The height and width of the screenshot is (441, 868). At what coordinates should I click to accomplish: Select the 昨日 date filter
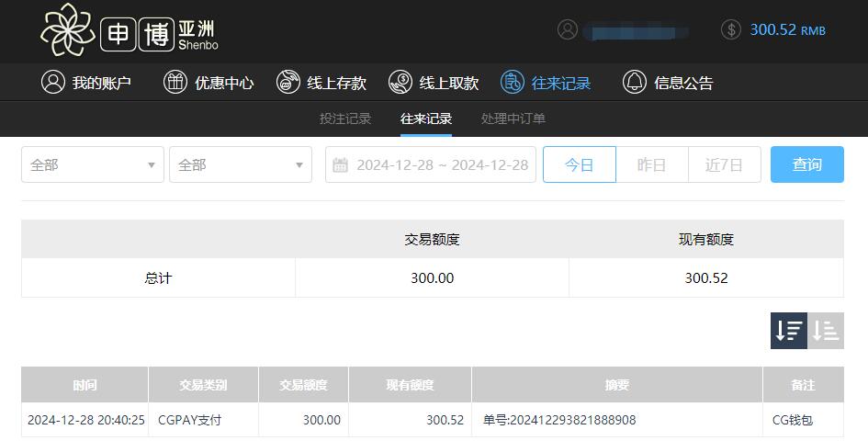point(651,164)
